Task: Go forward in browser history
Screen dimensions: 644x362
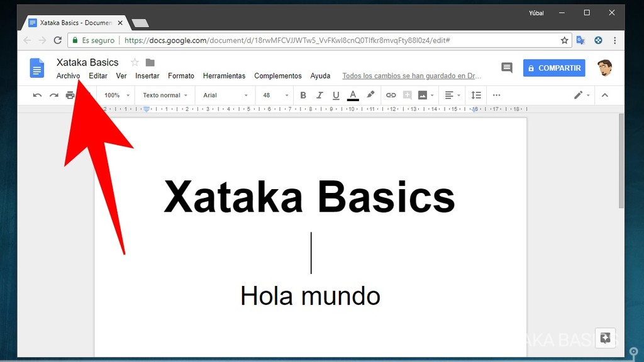Action: click(42, 40)
